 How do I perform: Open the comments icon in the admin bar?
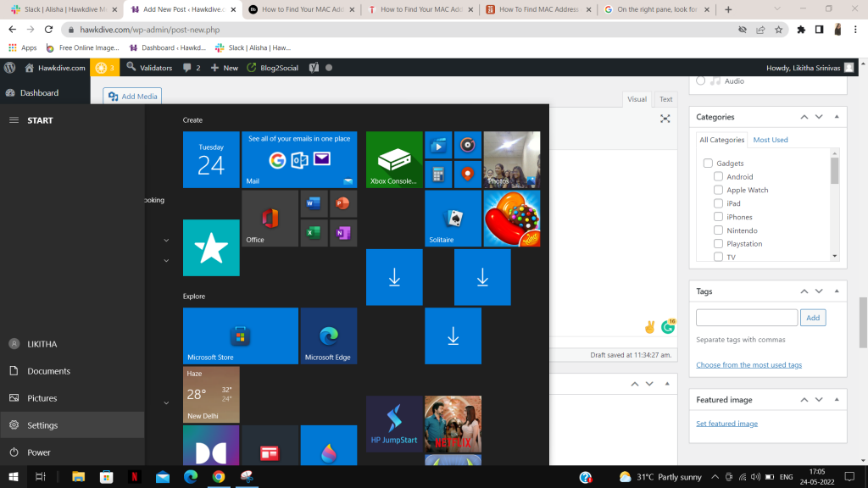(188, 67)
